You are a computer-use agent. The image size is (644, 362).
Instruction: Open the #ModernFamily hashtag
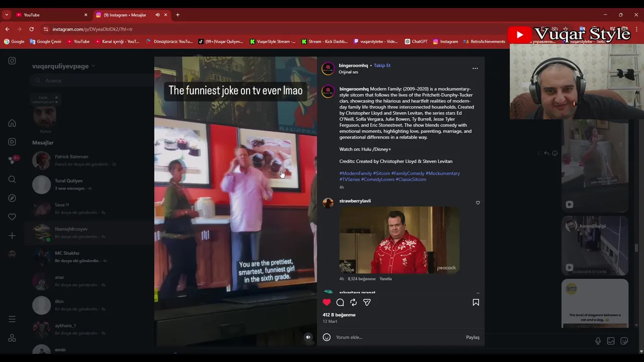click(356, 173)
